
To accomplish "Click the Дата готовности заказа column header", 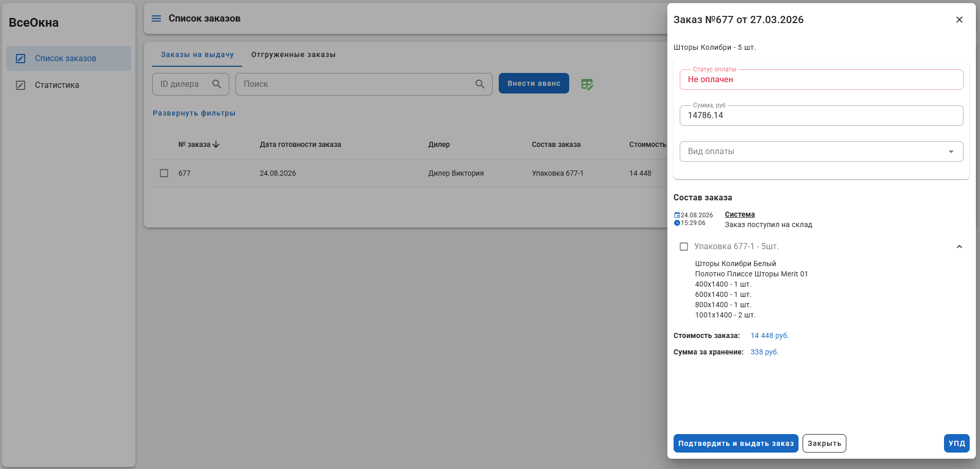I will point(300,144).
